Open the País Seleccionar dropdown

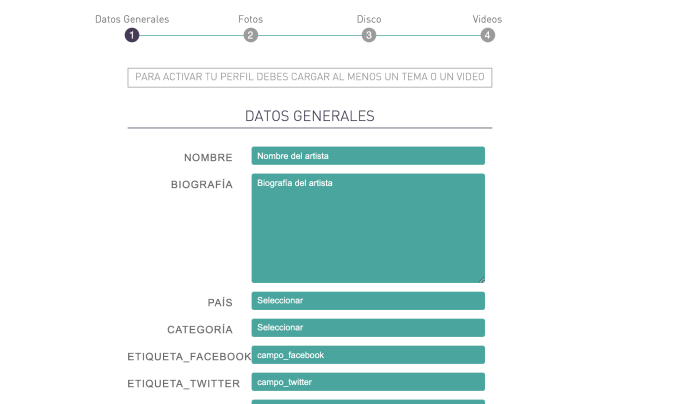pyautogui.click(x=368, y=300)
